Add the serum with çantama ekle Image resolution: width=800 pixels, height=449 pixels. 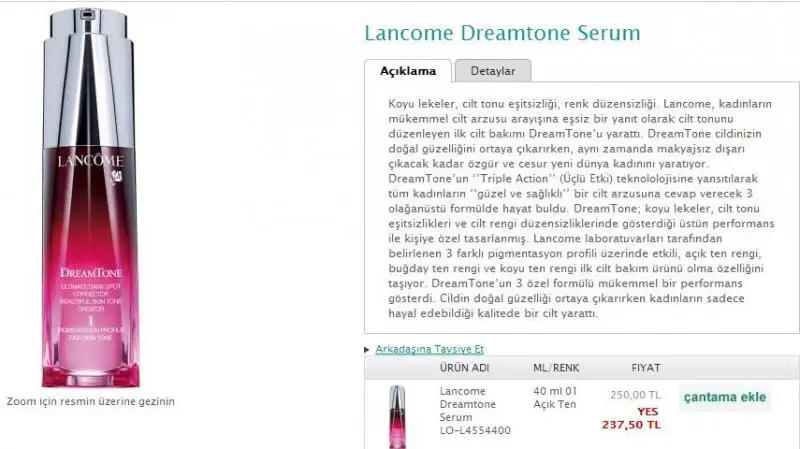pyautogui.click(x=725, y=397)
